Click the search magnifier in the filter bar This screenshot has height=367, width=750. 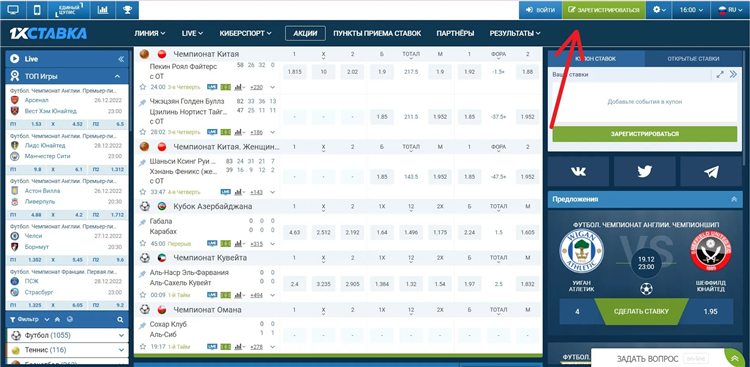[x=120, y=319]
